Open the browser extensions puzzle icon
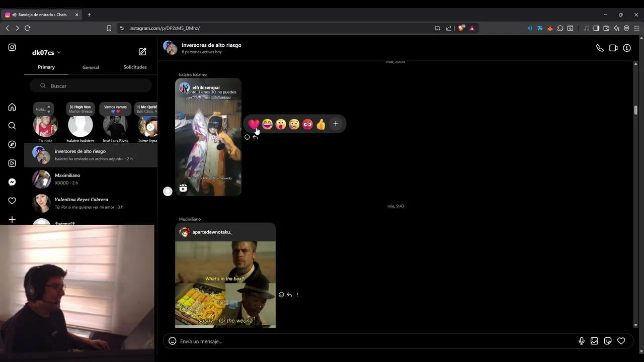Viewport: 644px width, 362px height. pyautogui.click(x=560, y=28)
